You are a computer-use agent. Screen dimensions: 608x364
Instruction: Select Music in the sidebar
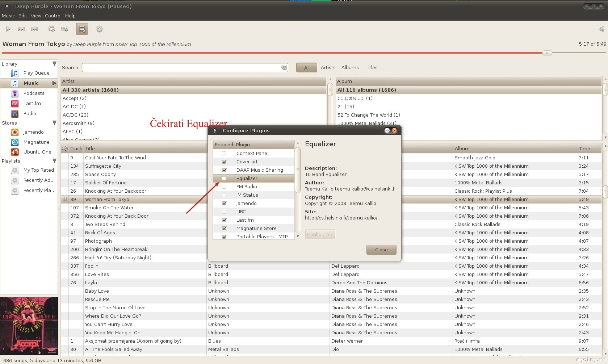[x=29, y=83]
